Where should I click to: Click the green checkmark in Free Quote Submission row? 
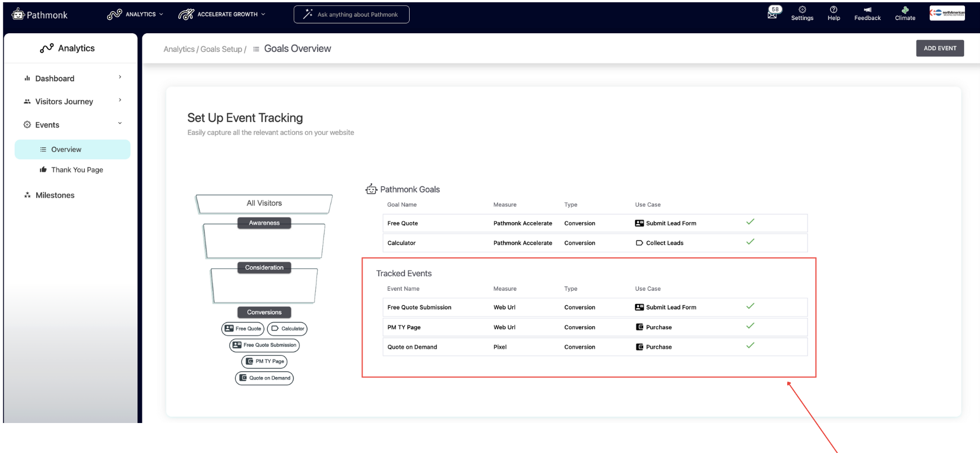click(750, 306)
